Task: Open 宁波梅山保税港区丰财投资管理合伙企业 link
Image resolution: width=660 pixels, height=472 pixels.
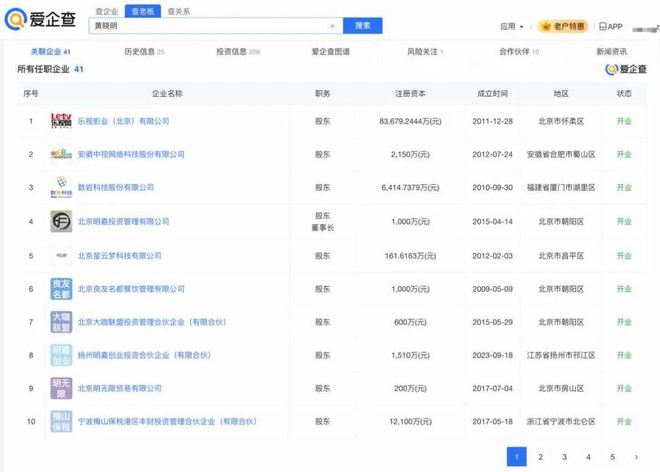Action: click(x=167, y=421)
